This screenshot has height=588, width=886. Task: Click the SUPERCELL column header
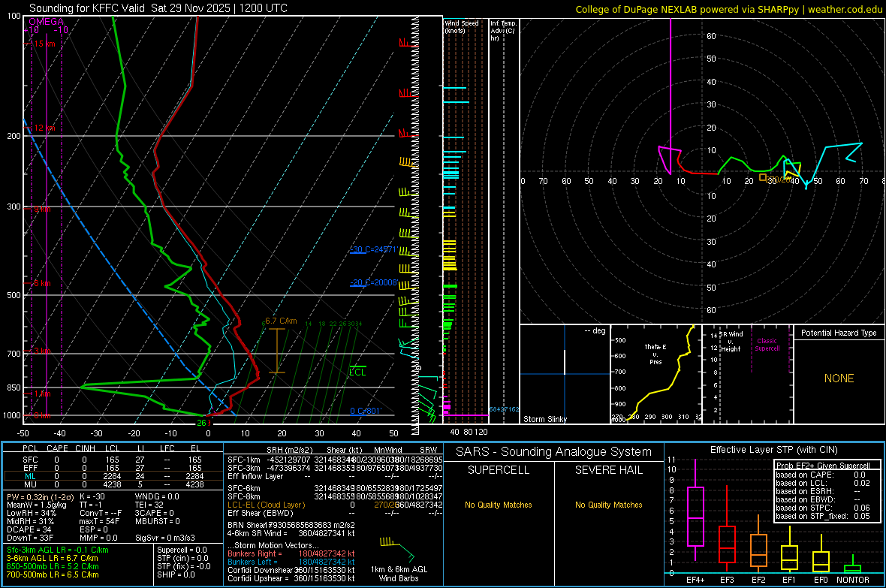pos(499,470)
